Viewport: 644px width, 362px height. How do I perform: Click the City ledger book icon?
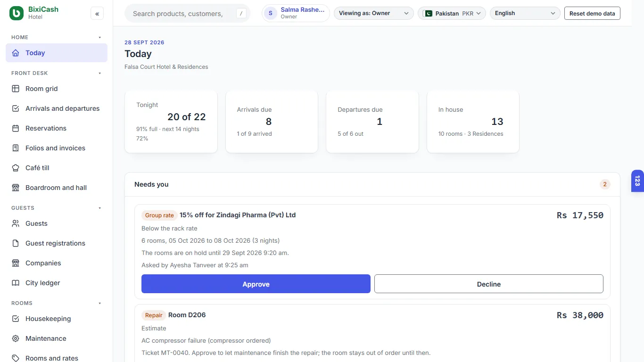click(16, 283)
